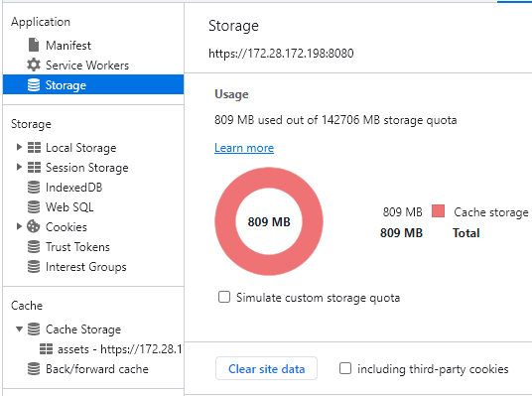Check including third-party cookies box

[x=345, y=368]
